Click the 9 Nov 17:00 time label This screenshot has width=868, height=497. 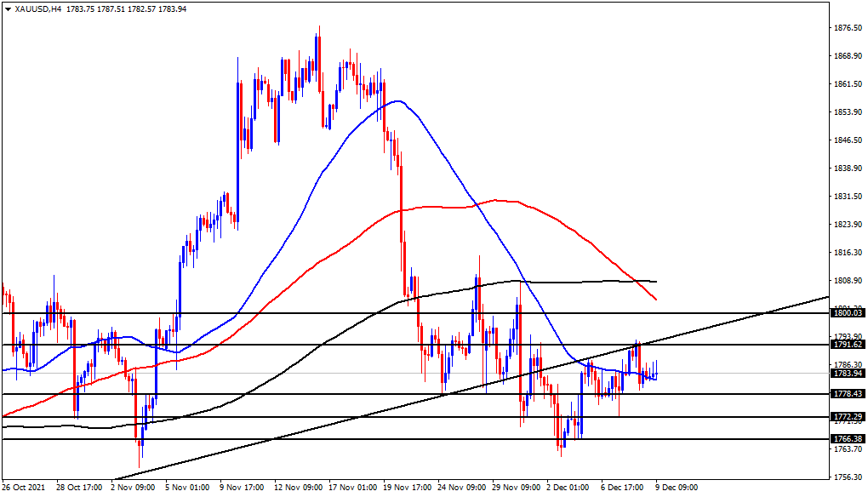tap(243, 488)
